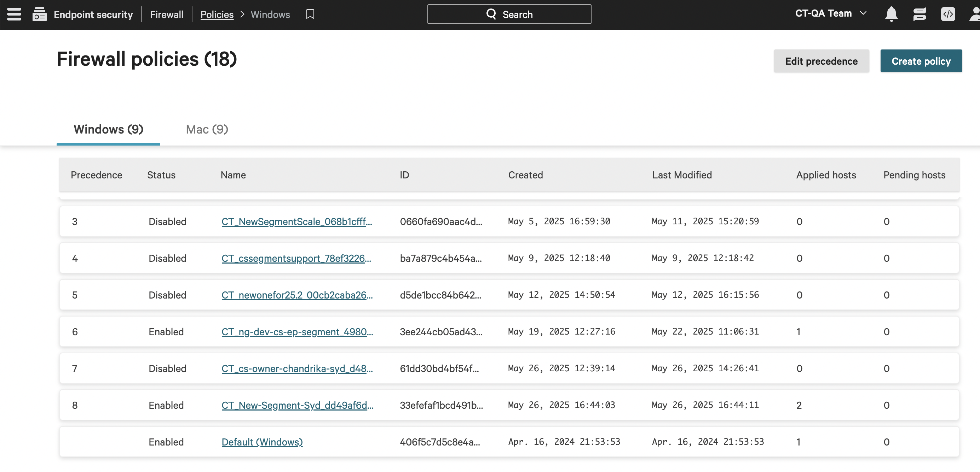This screenshot has height=472, width=980.
Task: Sort by the Last Modified column header
Action: [x=682, y=175]
